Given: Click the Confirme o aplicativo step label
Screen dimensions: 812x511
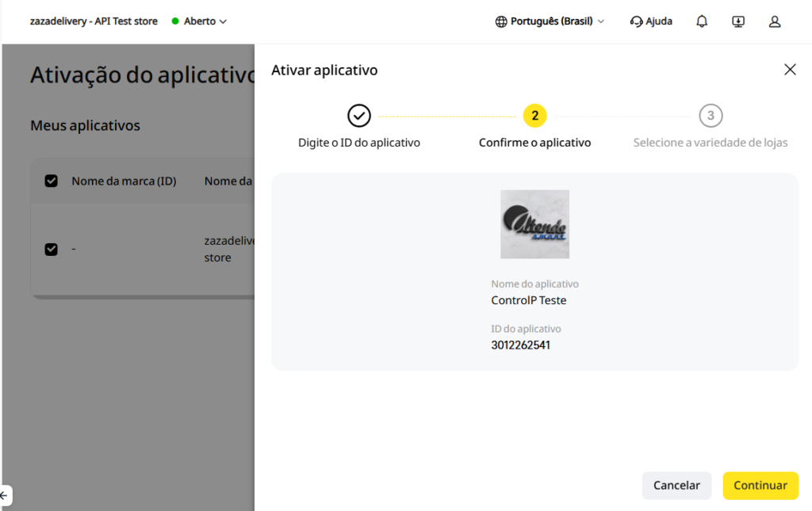Looking at the screenshot, I should [534, 143].
